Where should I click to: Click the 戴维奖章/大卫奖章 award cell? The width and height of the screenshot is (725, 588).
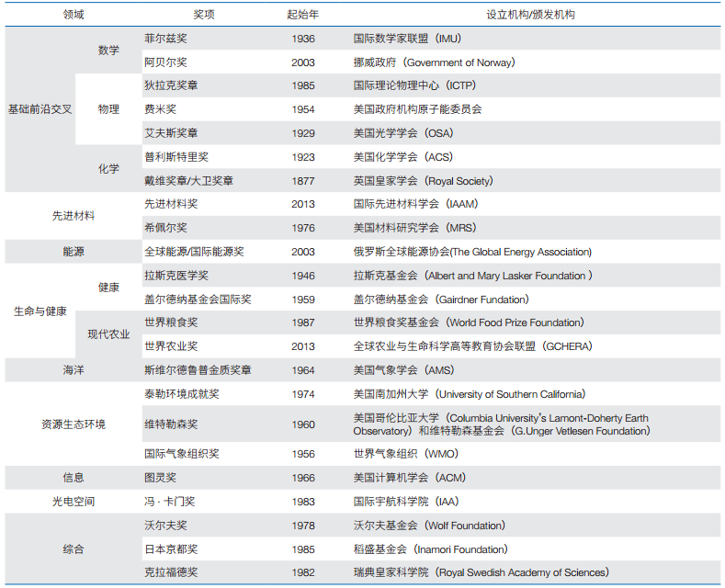click(188, 181)
